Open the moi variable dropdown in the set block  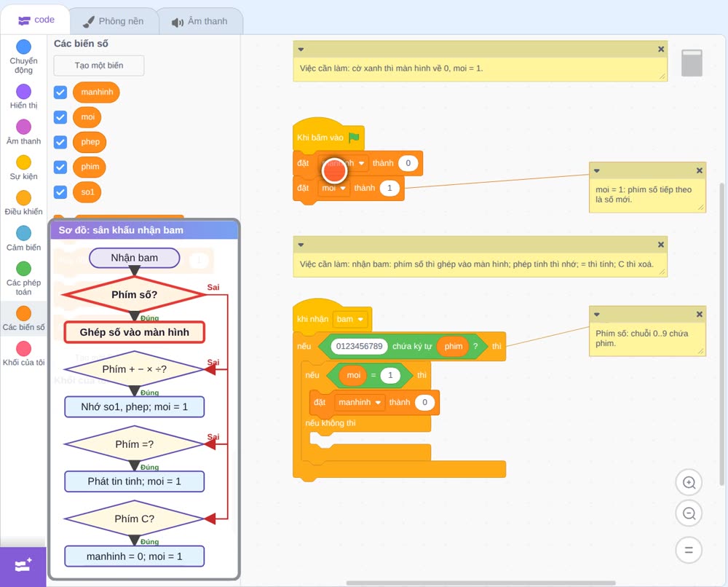coord(334,188)
